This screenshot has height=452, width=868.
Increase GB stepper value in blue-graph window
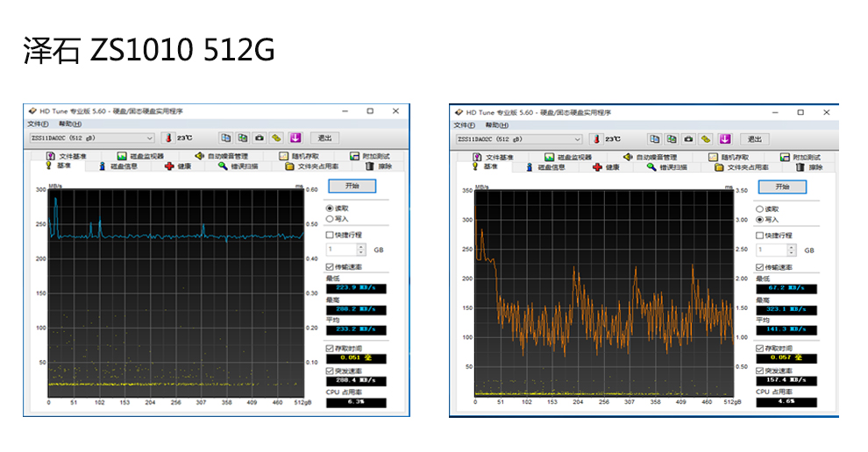tap(361, 247)
